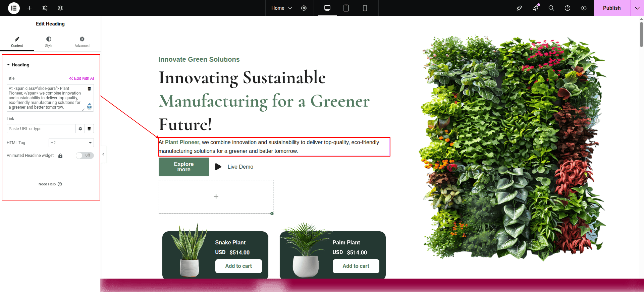Open the help question mark icon
This screenshot has height=292, width=644.
click(568, 8)
